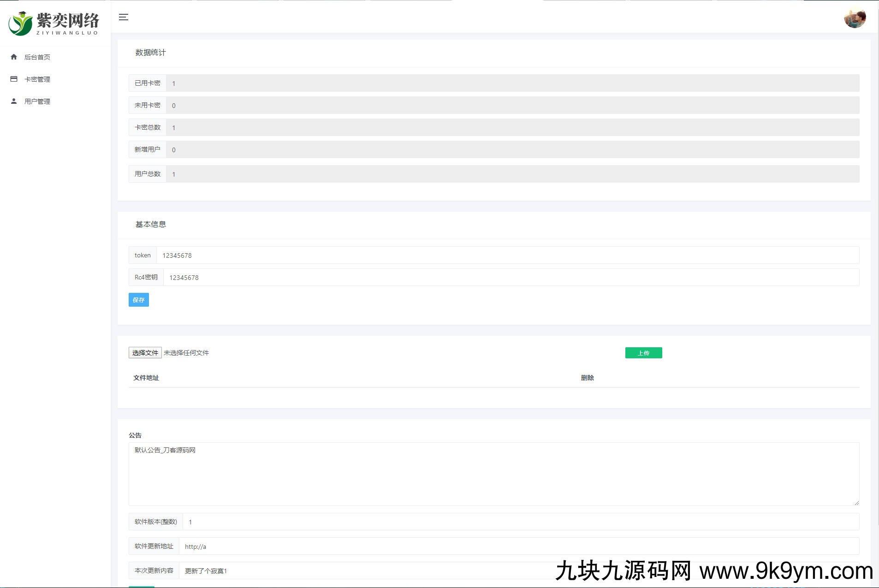
Task: Grab the textarea resize handle corner
Action: pos(856,503)
